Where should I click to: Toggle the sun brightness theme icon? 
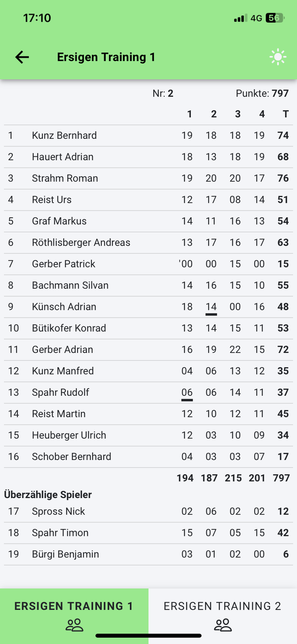click(x=278, y=57)
